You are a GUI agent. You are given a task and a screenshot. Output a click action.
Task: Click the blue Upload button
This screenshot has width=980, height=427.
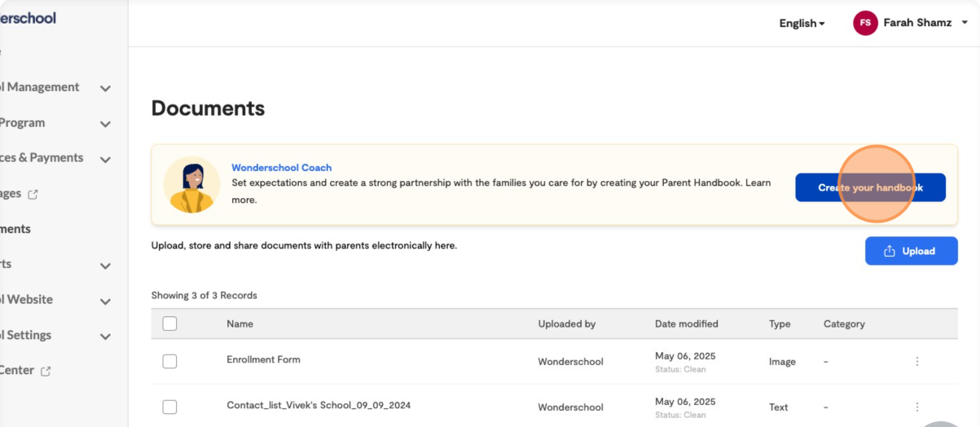tap(911, 251)
